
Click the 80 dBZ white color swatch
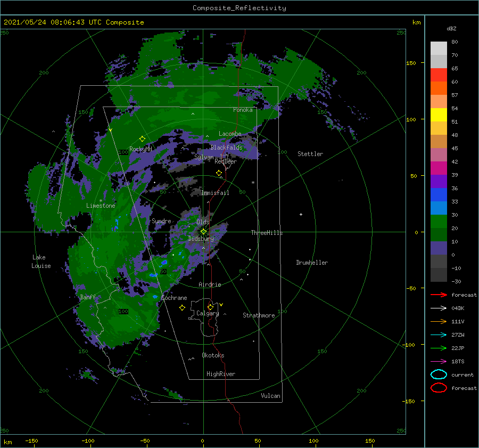click(439, 48)
